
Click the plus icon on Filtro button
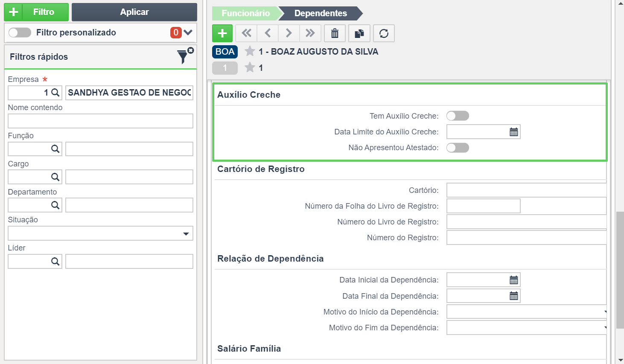[13, 12]
